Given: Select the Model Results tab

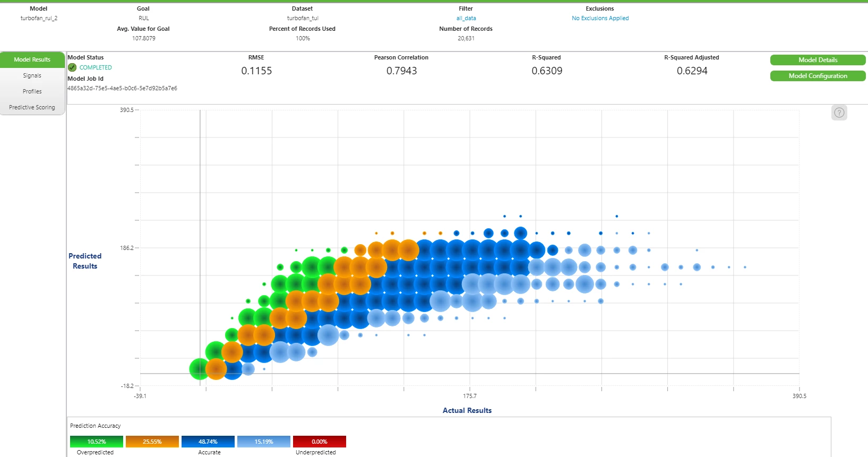Looking at the screenshot, I should [x=32, y=59].
